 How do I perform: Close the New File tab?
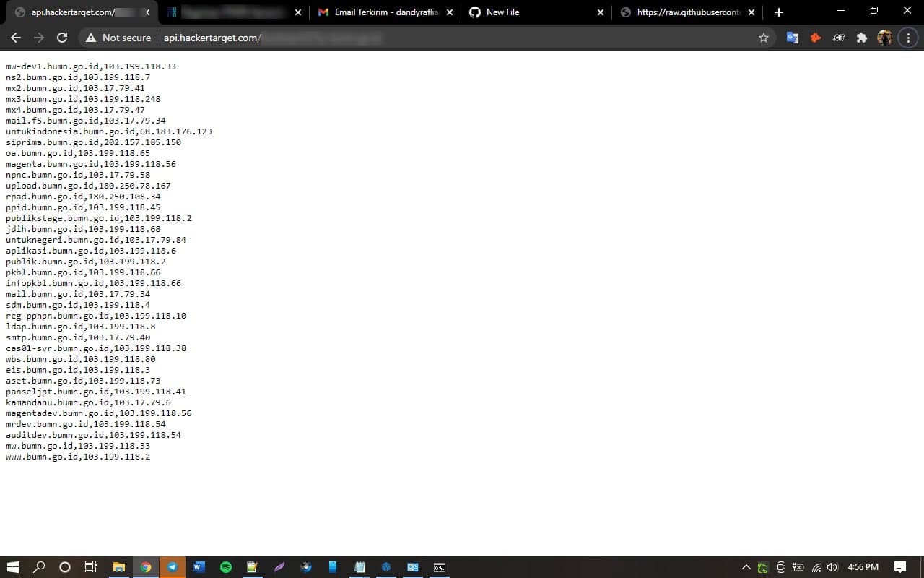[600, 12]
